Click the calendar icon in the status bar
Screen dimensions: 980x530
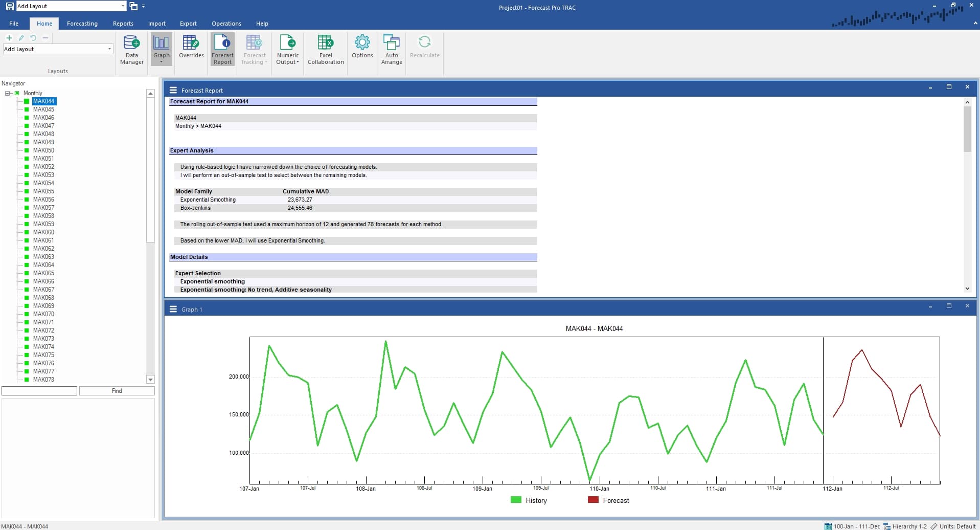click(x=828, y=526)
